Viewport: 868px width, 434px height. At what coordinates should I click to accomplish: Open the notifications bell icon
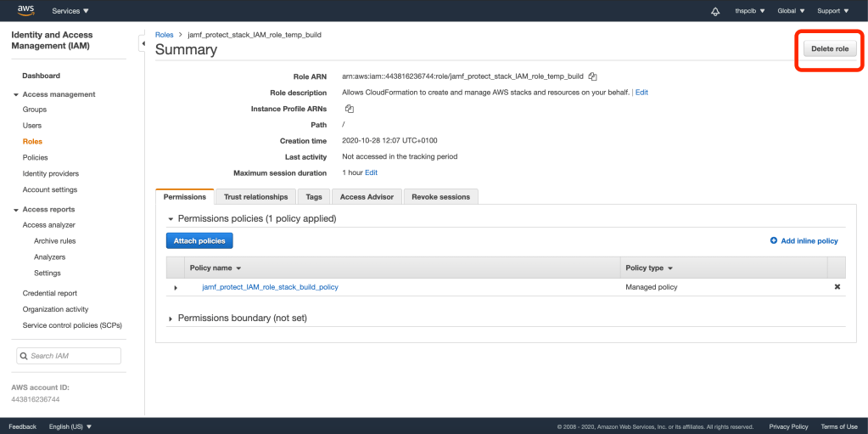pos(715,11)
